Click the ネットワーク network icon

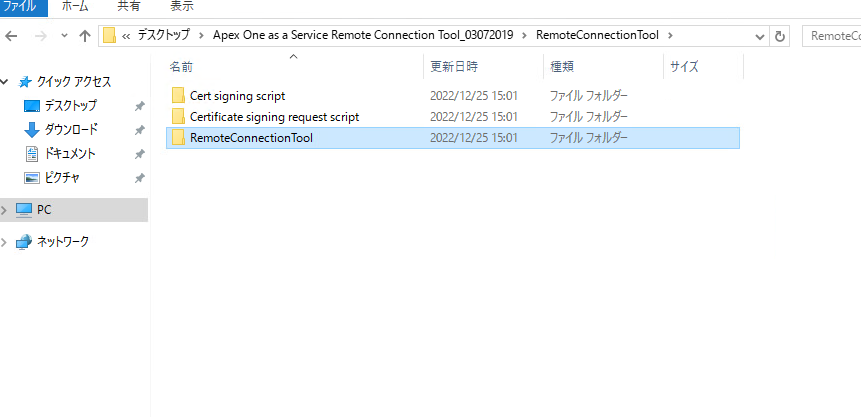[24, 241]
